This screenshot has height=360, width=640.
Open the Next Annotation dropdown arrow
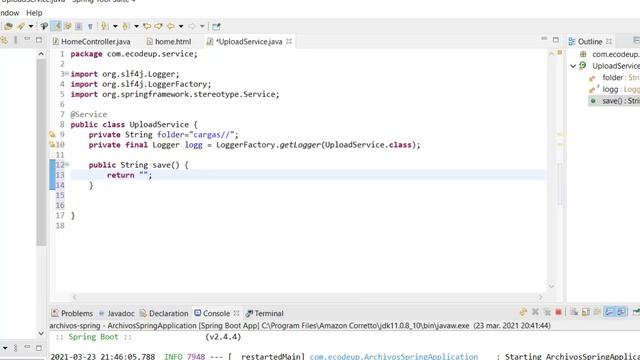click(x=115, y=27)
